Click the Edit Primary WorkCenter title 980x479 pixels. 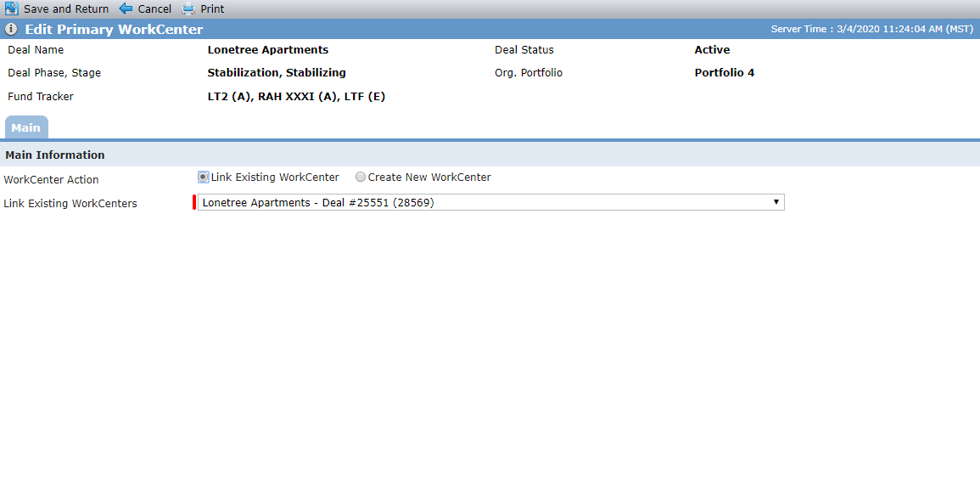pos(114,30)
